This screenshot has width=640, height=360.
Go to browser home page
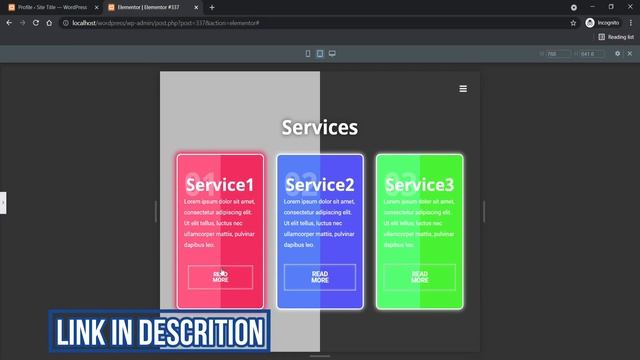pyautogui.click(x=49, y=23)
